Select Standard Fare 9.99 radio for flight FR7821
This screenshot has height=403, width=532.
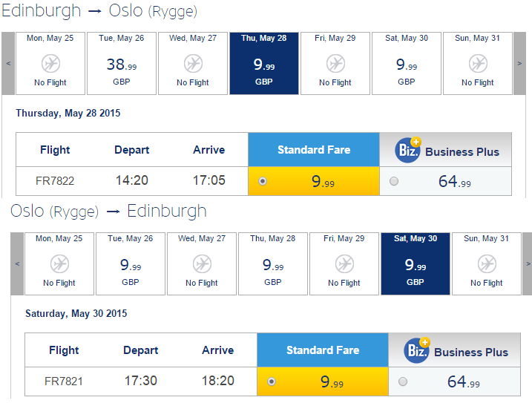point(272,381)
